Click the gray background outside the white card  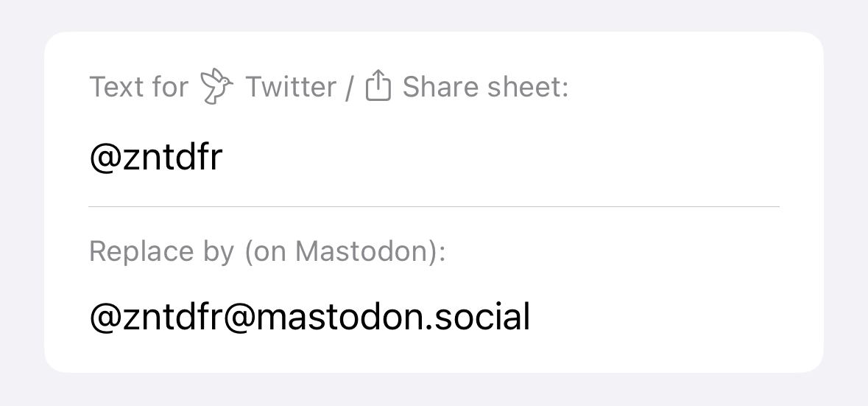click(434, 15)
